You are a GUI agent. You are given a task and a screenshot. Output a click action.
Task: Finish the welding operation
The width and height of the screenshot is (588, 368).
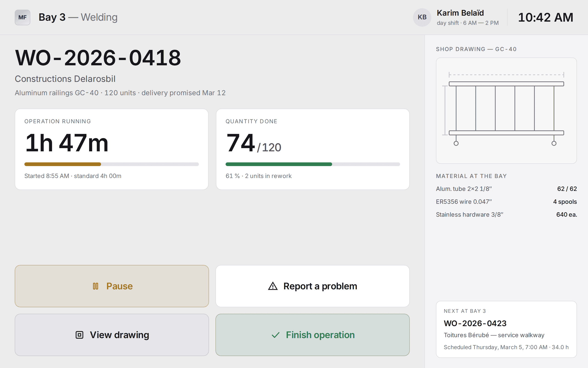[312, 335]
